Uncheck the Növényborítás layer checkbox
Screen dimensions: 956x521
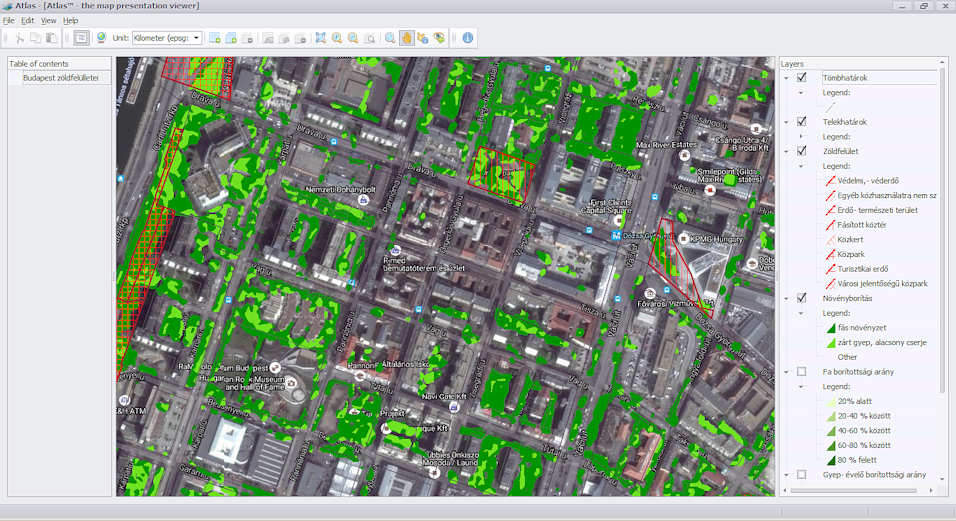[802, 298]
